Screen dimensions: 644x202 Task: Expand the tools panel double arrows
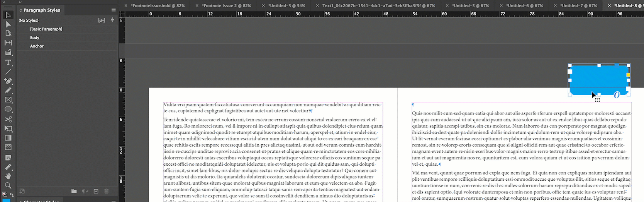4,2
